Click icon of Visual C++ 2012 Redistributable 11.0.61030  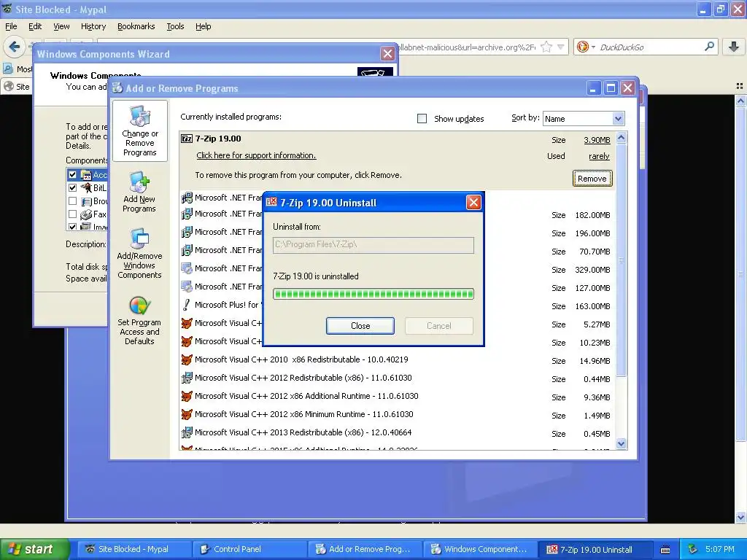pos(187,378)
